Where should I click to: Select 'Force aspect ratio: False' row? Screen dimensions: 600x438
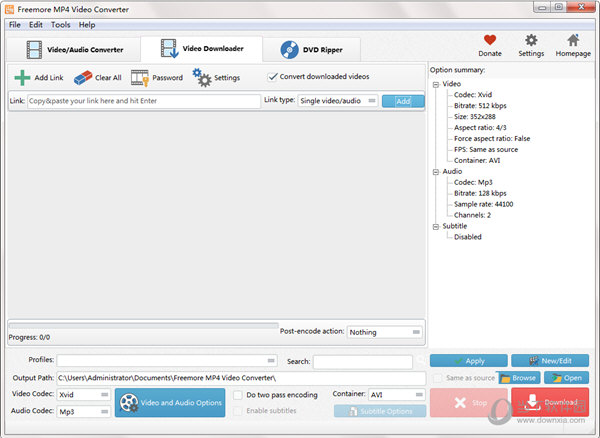tap(492, 138)
